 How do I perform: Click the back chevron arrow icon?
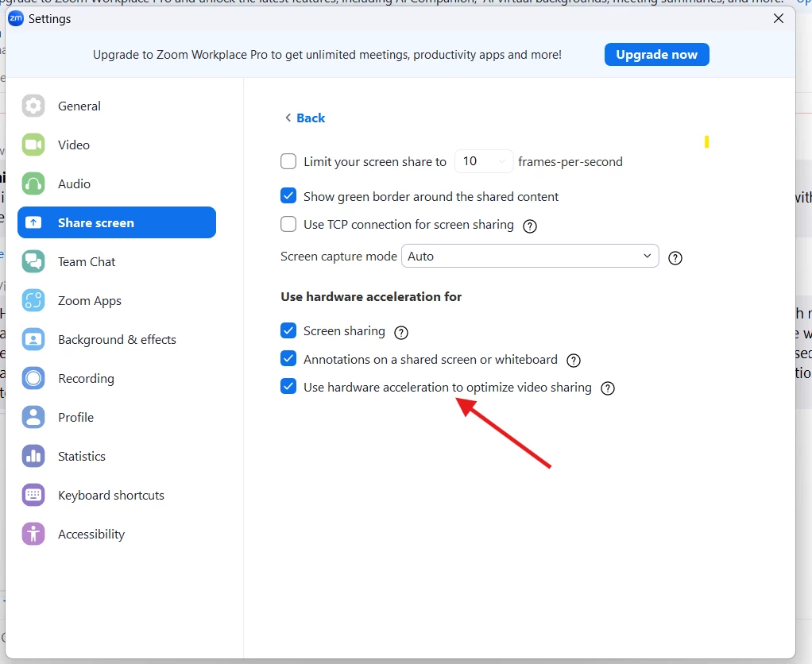(288, 118)
